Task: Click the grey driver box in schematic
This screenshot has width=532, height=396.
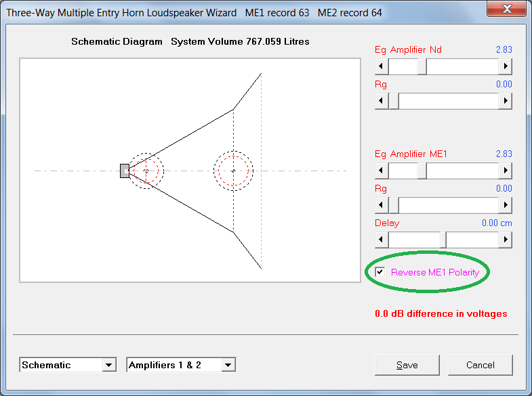Action: click(125, 171)
